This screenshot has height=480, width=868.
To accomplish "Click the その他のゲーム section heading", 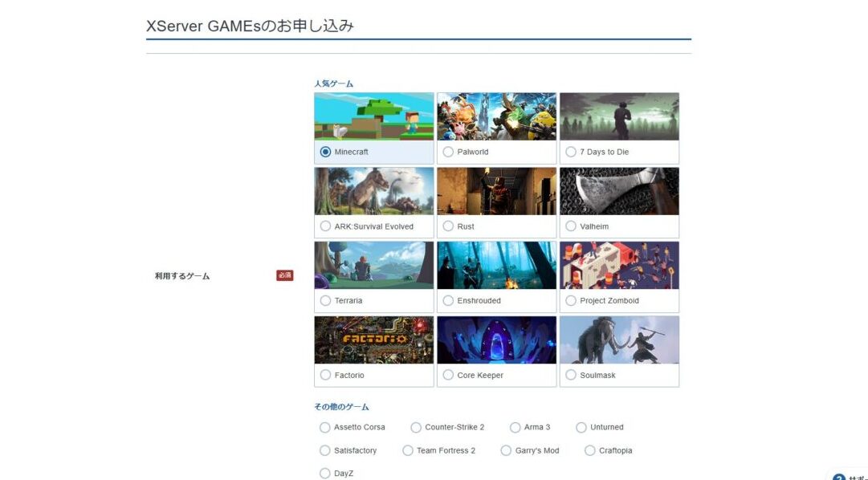I will click(x=341, y=407).
